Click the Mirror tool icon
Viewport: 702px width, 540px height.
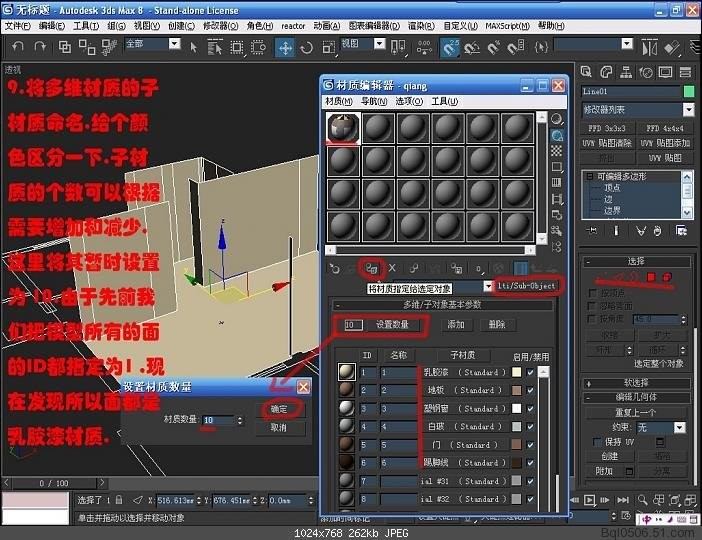click(x=649, y=47)
